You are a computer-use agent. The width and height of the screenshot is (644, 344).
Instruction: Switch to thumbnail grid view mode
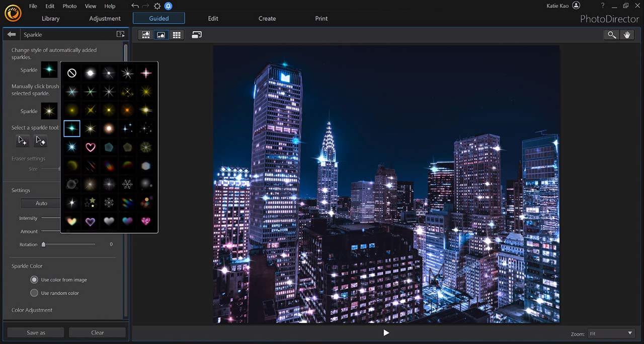[x=177, y=35]
